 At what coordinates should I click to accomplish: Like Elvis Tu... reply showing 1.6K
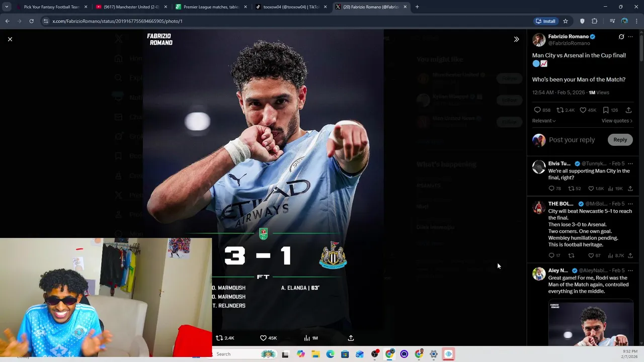(x=596, y=189)
